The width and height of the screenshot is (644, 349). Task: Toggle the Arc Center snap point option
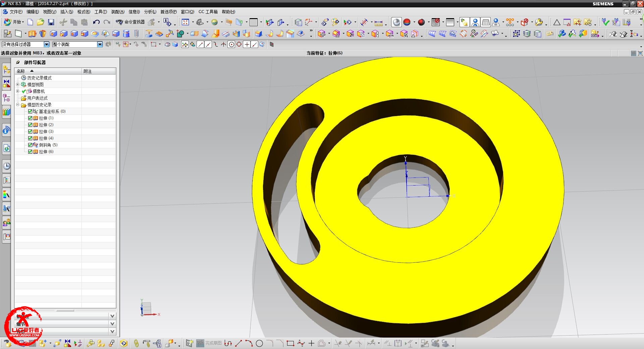[231, 44]
